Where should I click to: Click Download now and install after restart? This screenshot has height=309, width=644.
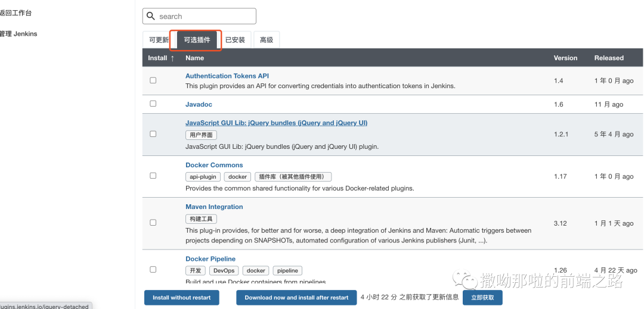pos(296,298)
